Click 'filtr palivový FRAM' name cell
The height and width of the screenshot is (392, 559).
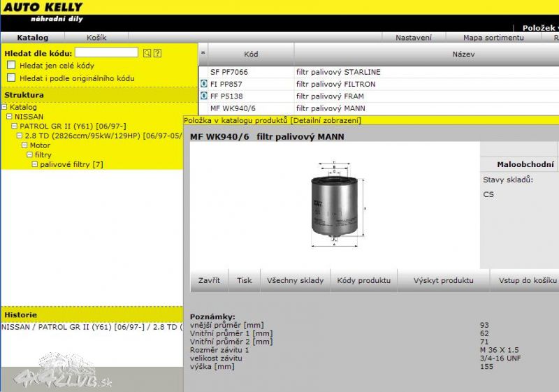(330, 96)
